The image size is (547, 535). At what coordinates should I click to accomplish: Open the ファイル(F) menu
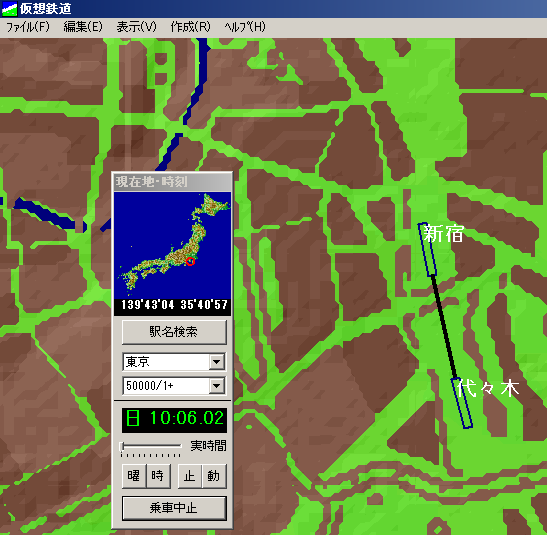(28, 27)
